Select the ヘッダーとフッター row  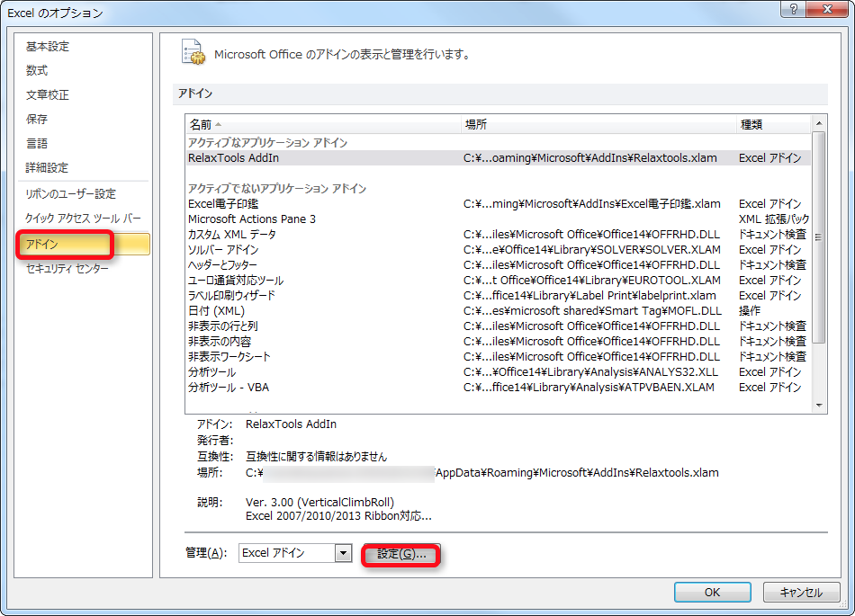pos(498,264)
